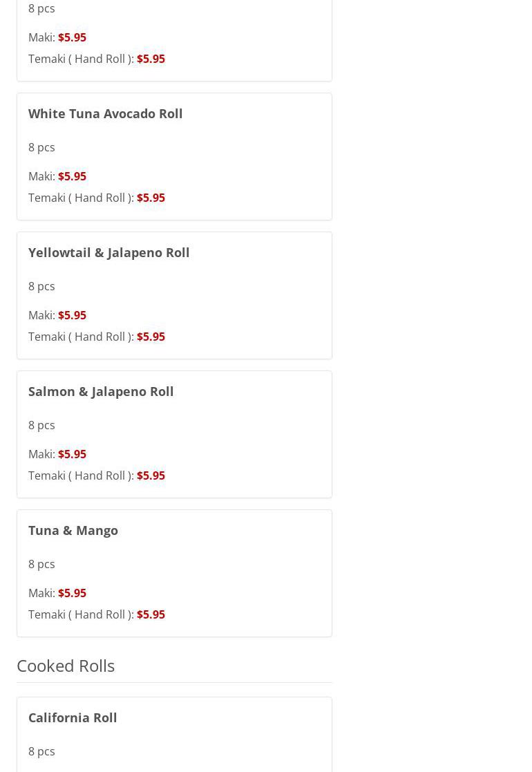Click the Cooked Rolls section heading
This screenshot has height=772, width=532.
click(66, 665)
